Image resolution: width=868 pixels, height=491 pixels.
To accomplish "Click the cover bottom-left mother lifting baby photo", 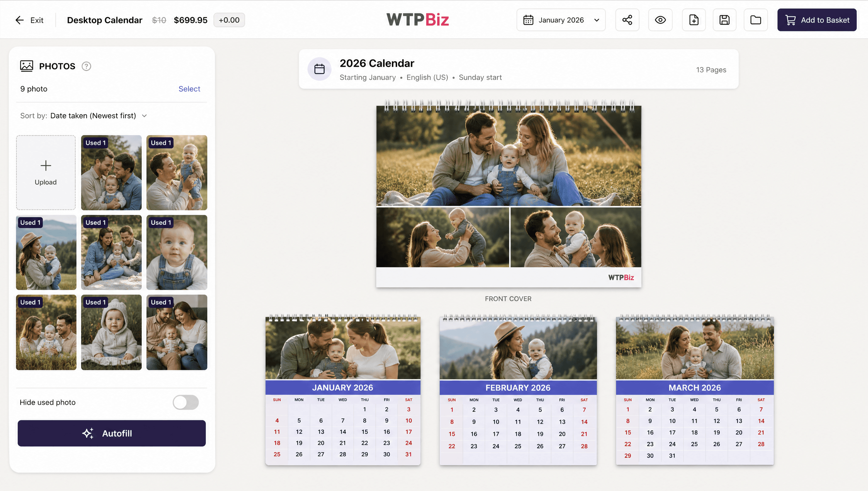I will tap(442, 237).
